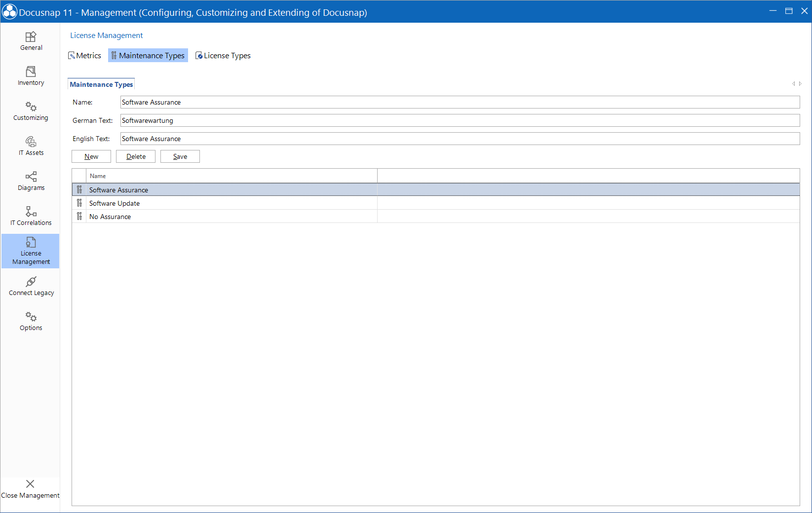Screen dimensions: 812x513
Task: Click the right navigation chevron near top right
Action: tap(800, 84)
